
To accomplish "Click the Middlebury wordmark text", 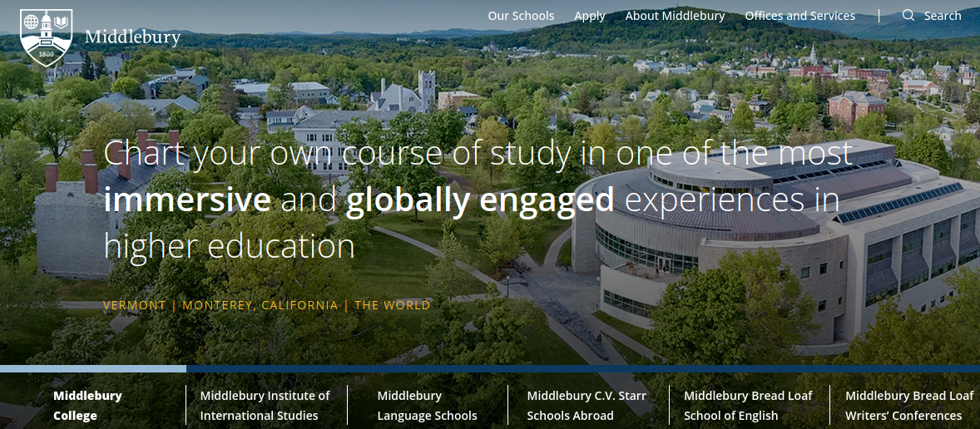I will coord(132,37).
